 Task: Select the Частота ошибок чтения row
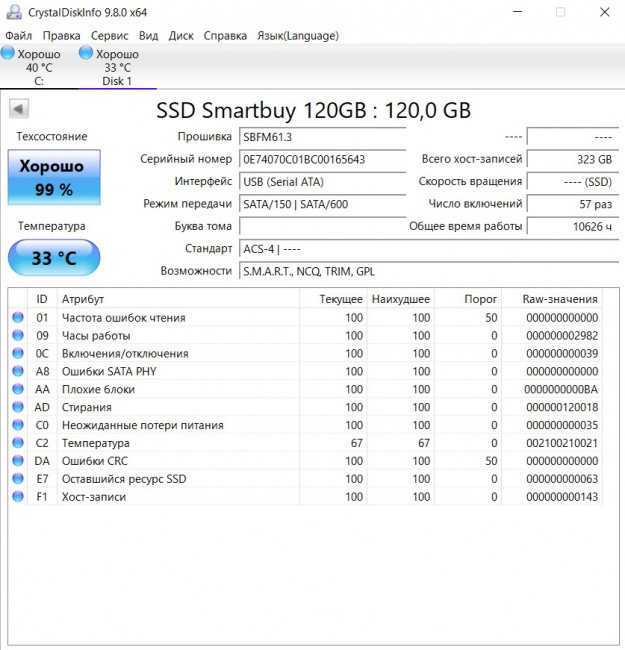(305, 318)
